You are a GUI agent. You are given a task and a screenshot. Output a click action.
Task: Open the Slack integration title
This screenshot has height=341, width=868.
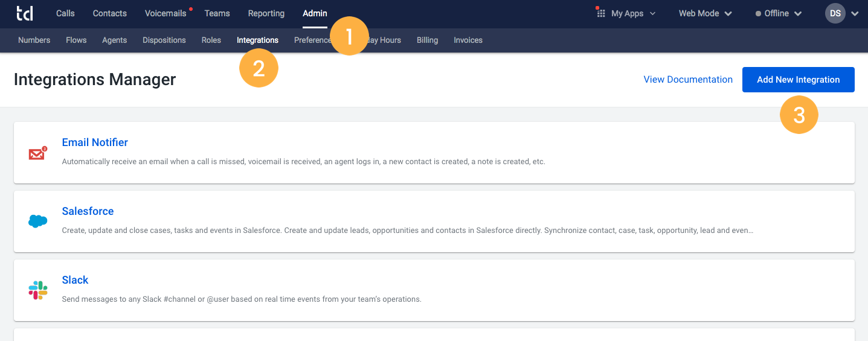[x=75, y=280]
